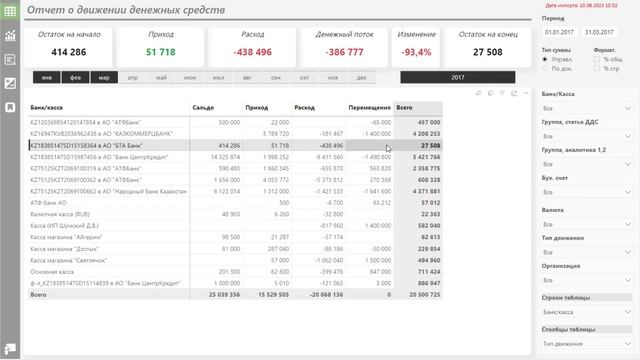Screen dimensions: 640x360
Task: Expand the Валюта dropdown
Action: click(587, 224)
